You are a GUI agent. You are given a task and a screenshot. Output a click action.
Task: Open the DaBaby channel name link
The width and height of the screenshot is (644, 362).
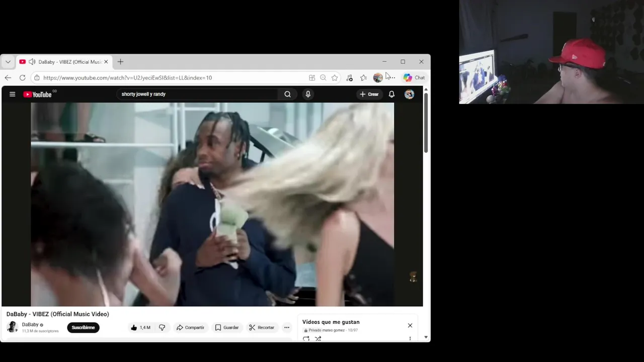point(30,324)
